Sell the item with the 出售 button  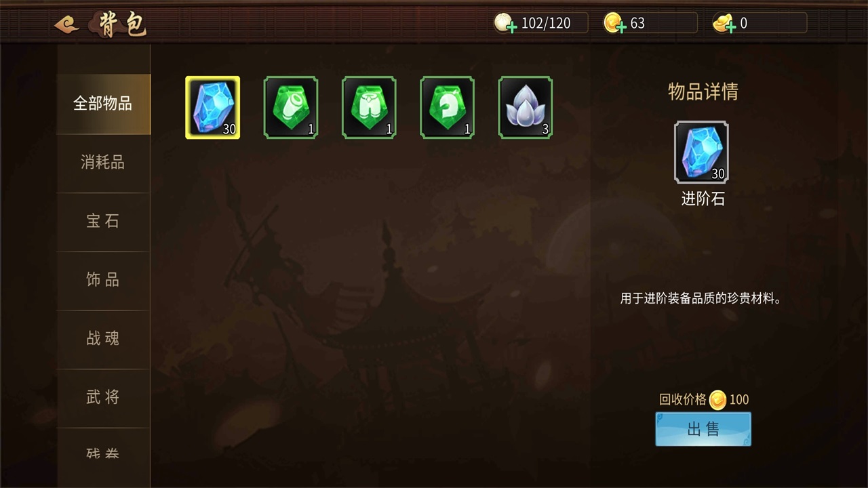pos(703,429)
